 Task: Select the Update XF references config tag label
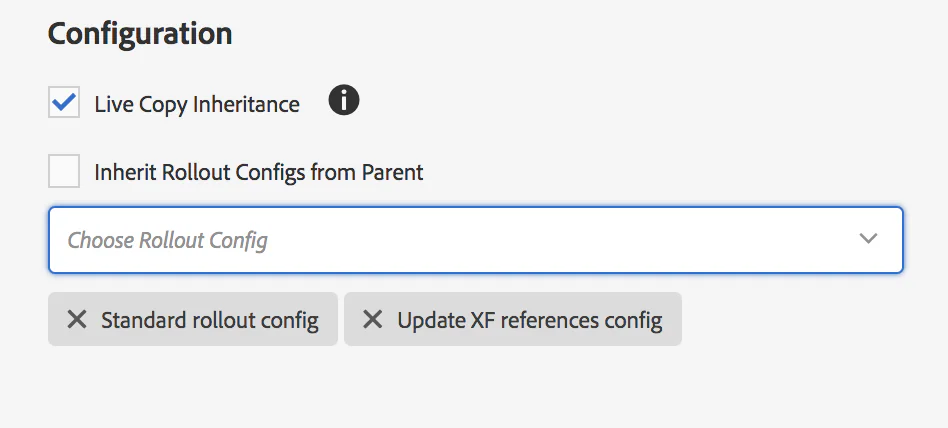coord(529,321)
